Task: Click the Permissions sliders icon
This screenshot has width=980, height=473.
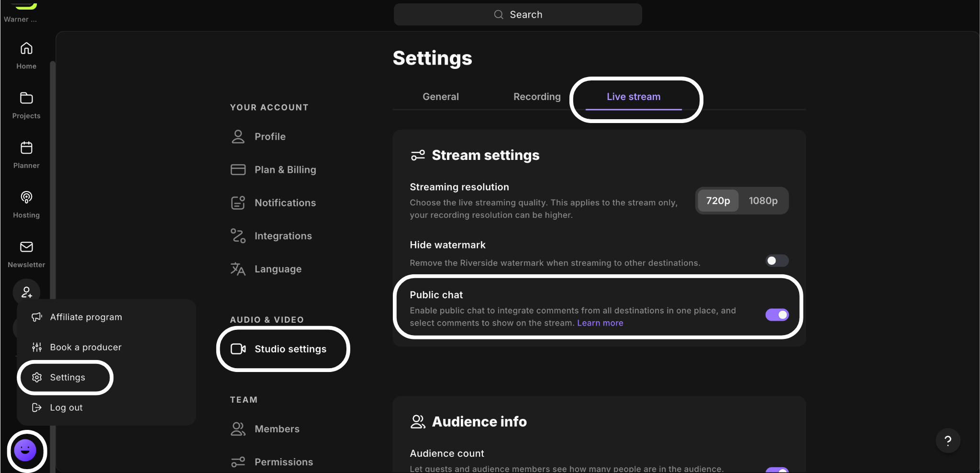Action: coord(238,462)
